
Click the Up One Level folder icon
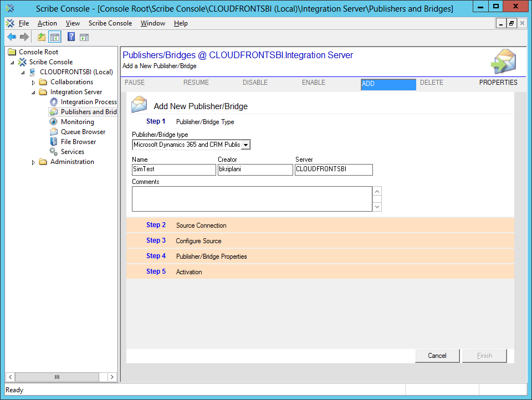[41, 37]
